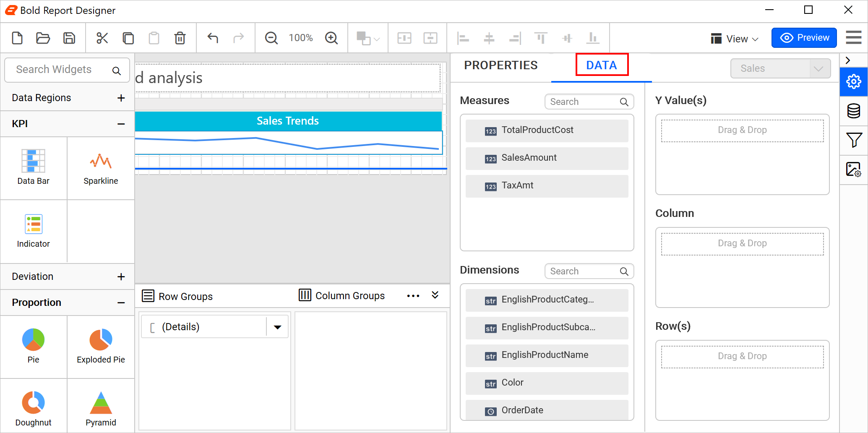Switch to the DATA tab
This screenshot has height=433, width=868.
602,65
